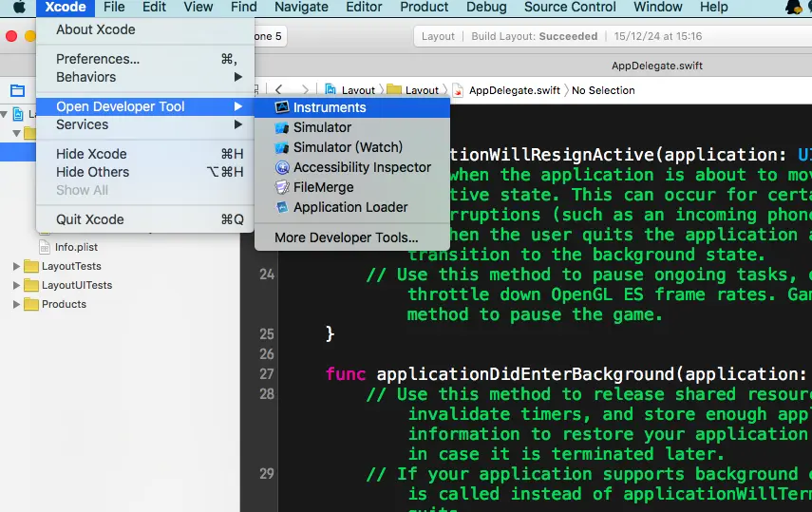812x512 pixels.
Task: Click Layout folder in jump bar
Action: point(413,90)
